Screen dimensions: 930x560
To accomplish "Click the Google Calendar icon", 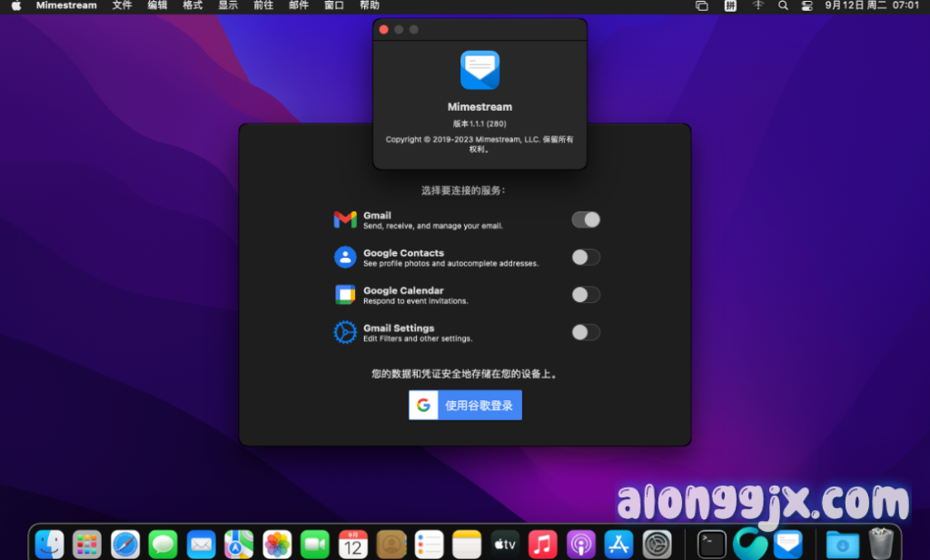I will point(345,294).
